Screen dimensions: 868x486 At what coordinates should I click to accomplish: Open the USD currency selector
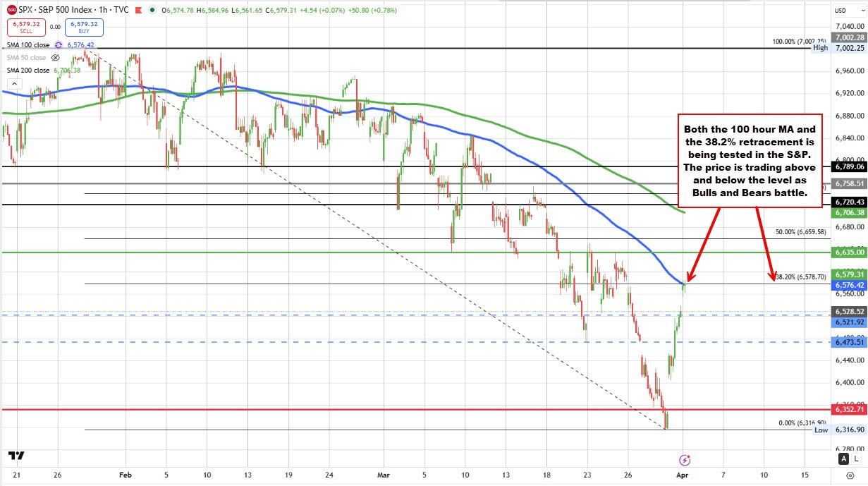(x=848, y=11)
